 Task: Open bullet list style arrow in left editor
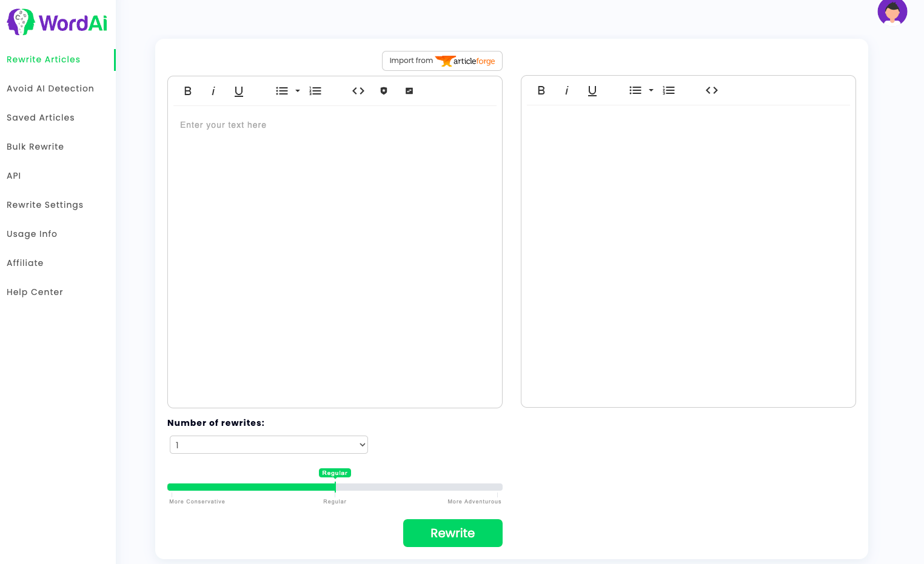[298, 91]
